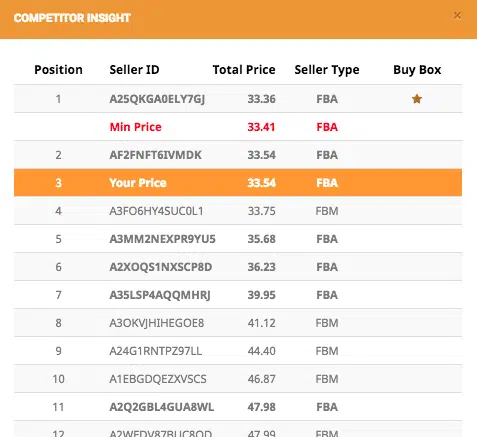Open seller A1EBGDQEZXVSCS
The width and height of the screenshot is (477, 437).
coord(158,379)
